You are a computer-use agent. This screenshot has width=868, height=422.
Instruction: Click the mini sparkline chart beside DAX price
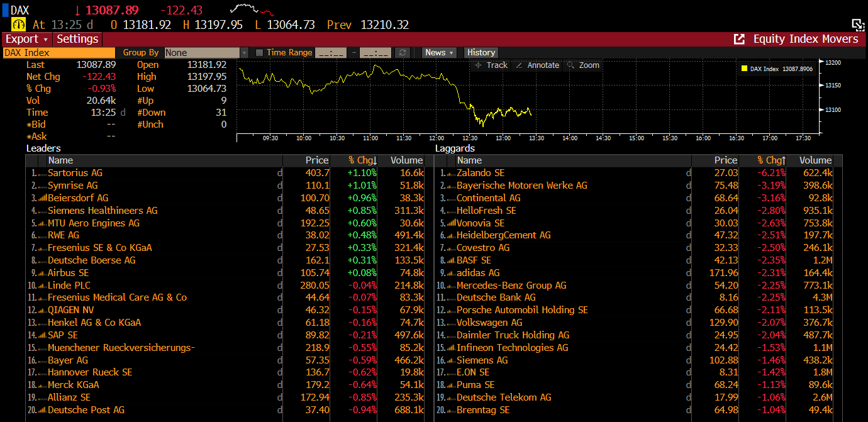(x=253, y=9)
